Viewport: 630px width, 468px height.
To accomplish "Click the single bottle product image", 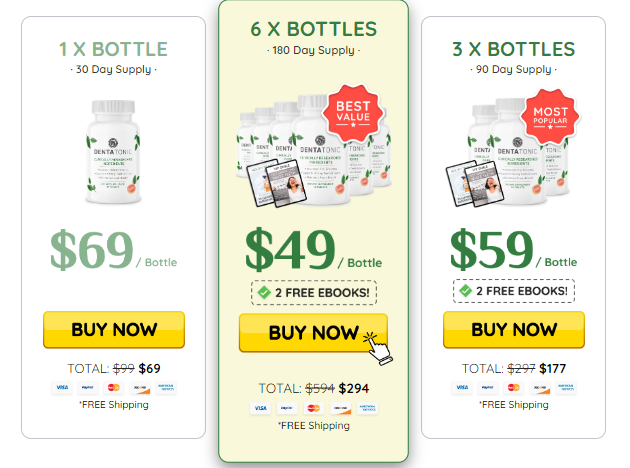I will [x=113, y=152].
